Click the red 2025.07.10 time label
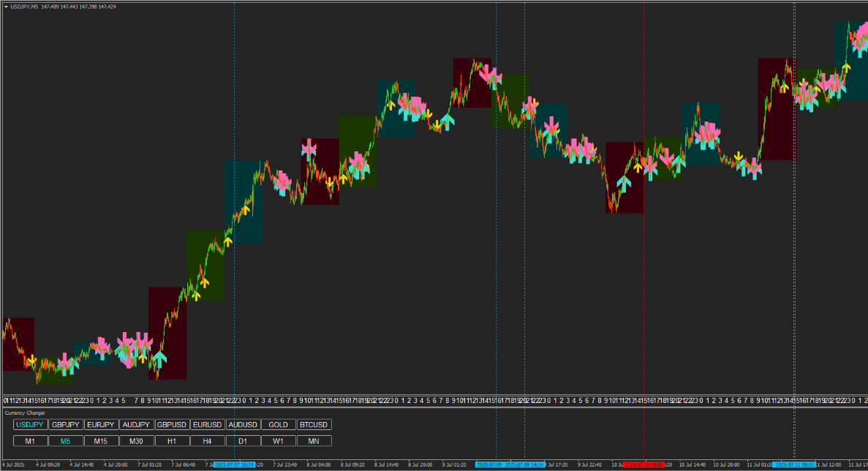 [644, 465]
